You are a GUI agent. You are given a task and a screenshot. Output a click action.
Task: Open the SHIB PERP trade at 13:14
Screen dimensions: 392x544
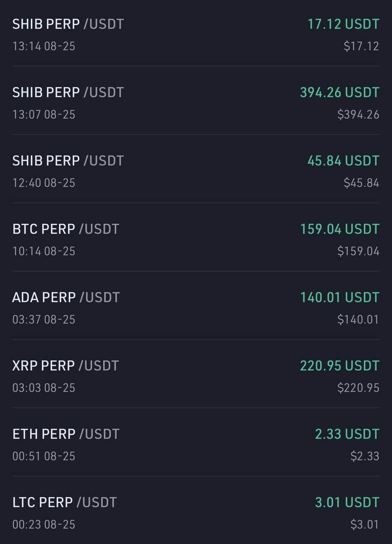(68, 24)
